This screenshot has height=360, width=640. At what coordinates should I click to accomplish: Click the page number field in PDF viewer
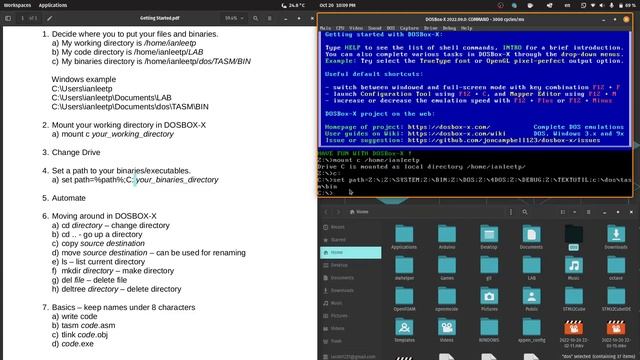pos(22,18)
